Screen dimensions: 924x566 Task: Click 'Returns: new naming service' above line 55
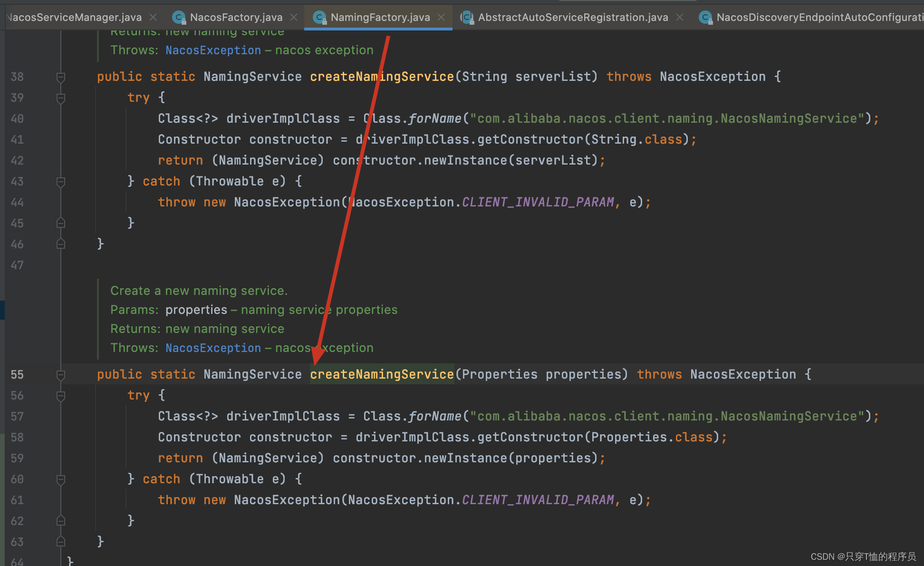point(197,329)
